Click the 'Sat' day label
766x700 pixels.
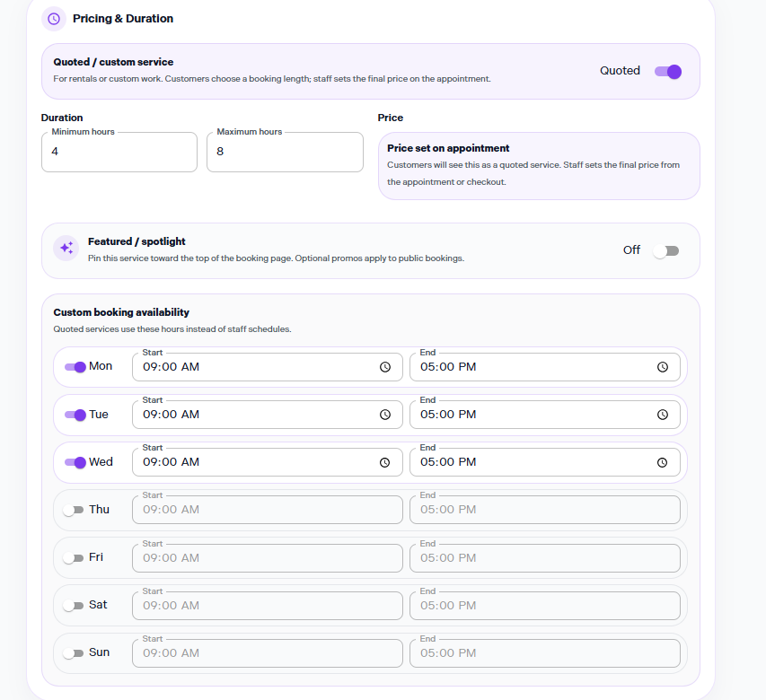[98, 605]
